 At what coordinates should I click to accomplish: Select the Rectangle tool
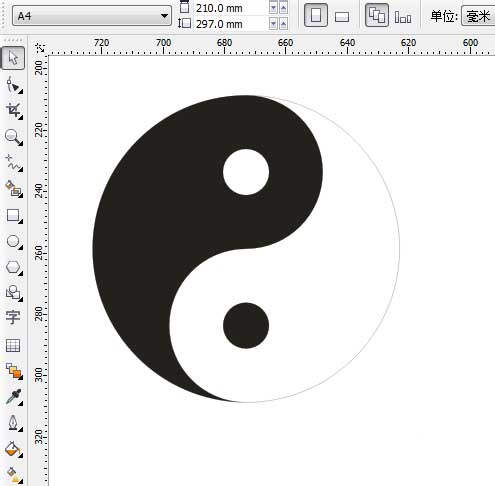pyautogui.click(x=13, y=215)
